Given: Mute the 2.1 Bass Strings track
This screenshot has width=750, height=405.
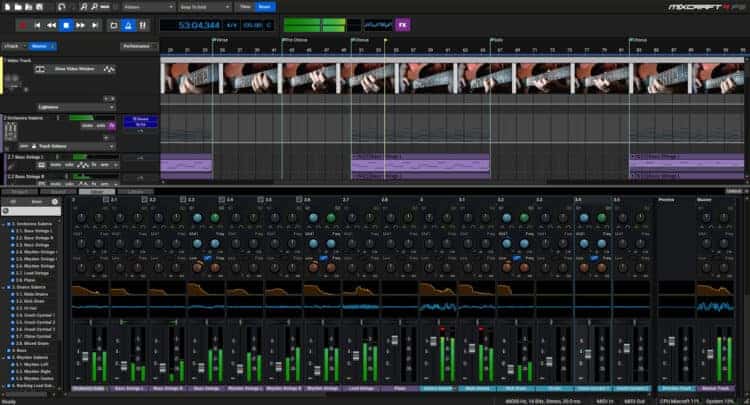Looking at the screenshot, I should pyautogui.click(x=56, y=165).
